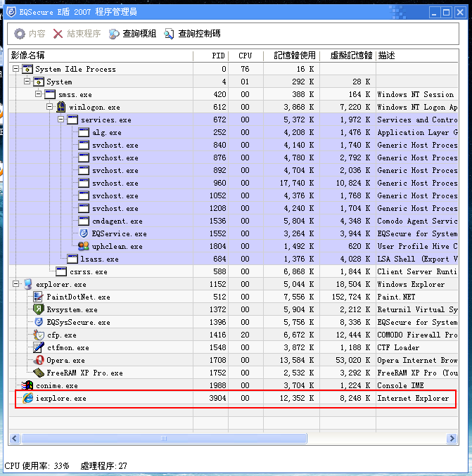Select the EQService.exe icon
Viewport: 472px width, 476px height.
point(84,233)
